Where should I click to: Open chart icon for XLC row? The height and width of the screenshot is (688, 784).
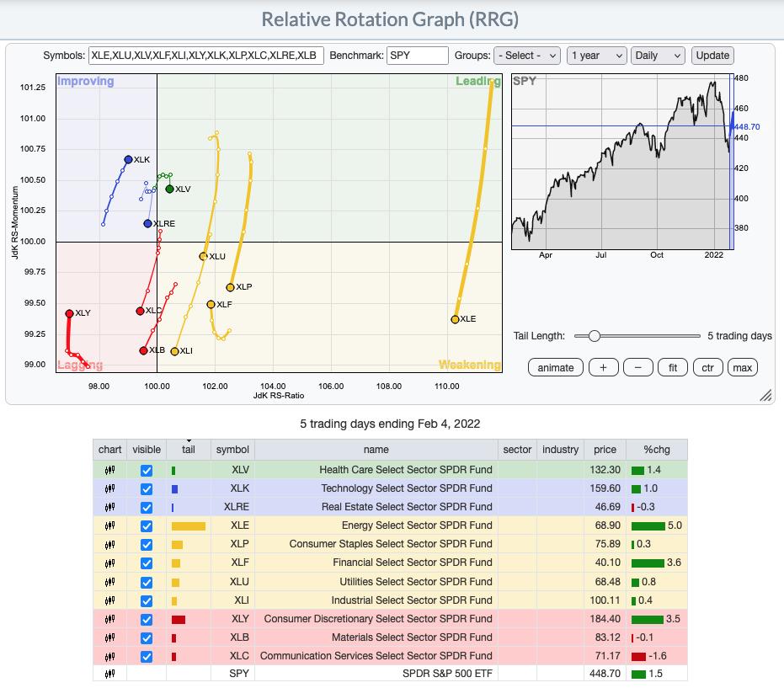pyautogui.click(x=109, y=656)
